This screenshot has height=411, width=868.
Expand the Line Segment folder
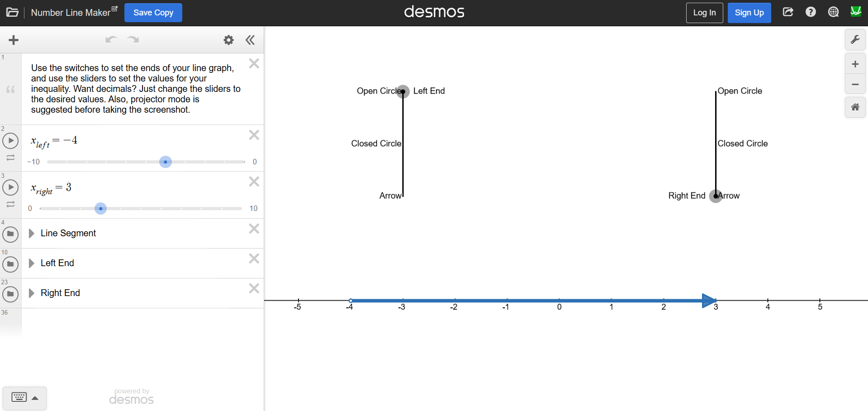tap(31, 233)
